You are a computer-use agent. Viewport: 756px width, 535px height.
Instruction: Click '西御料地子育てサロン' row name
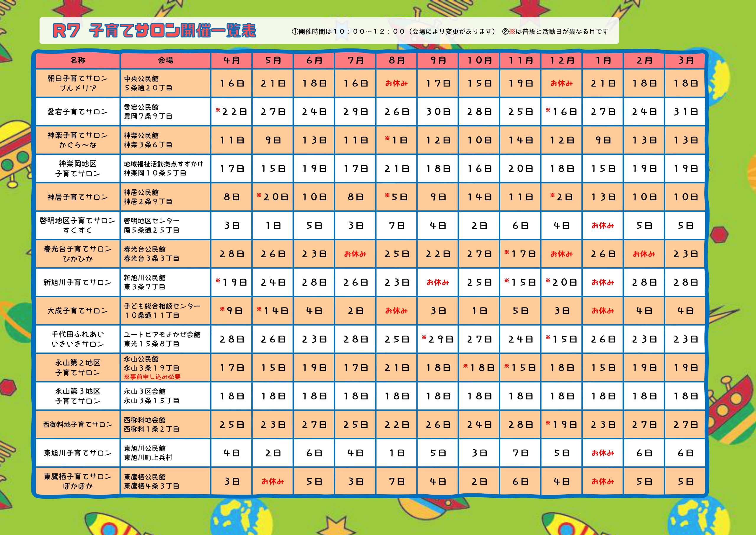78,424
